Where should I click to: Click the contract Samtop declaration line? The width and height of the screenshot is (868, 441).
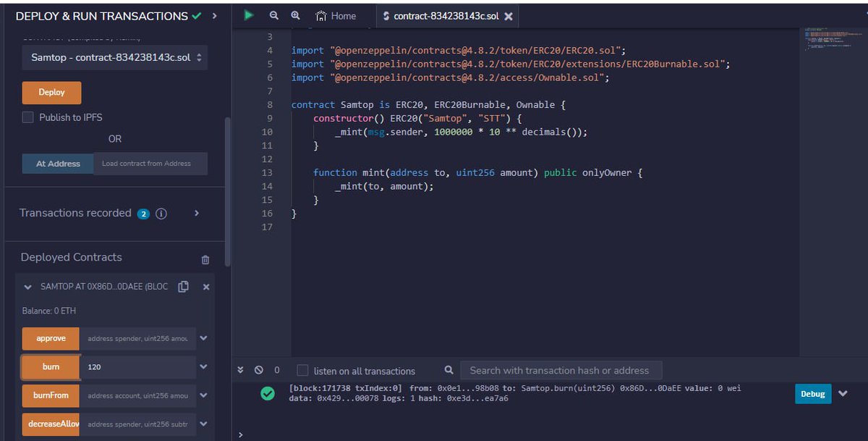(x=428, y=104)
